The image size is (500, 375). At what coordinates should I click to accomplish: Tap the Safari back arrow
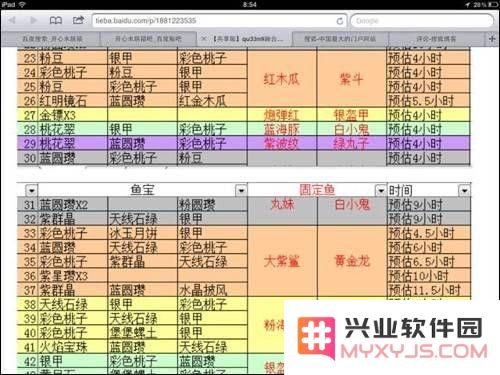point(12,21)
